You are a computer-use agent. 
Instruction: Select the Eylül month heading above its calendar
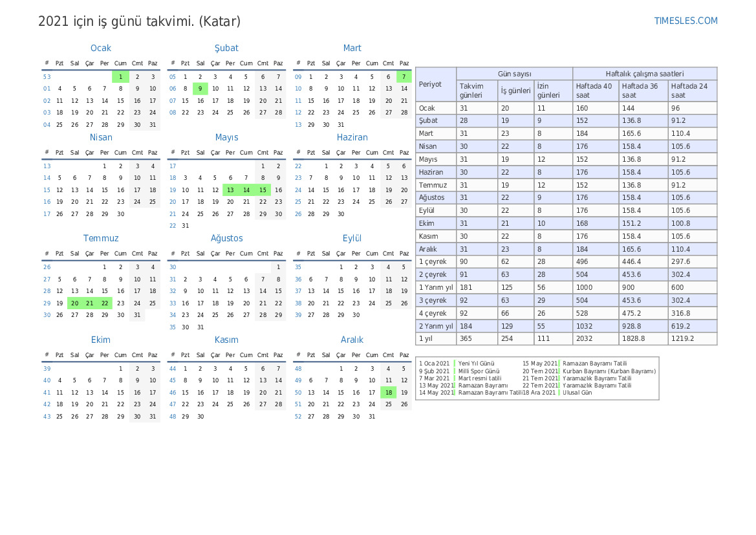click(352, 238)
